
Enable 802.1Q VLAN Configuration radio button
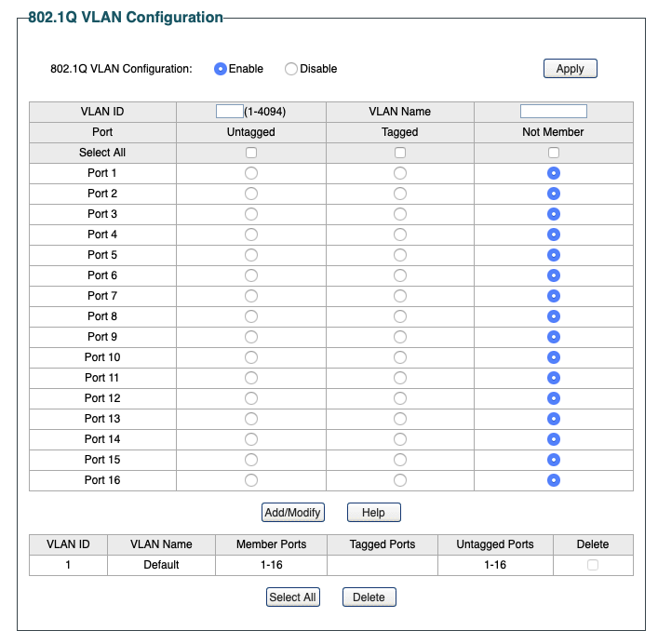click(221, 69)
